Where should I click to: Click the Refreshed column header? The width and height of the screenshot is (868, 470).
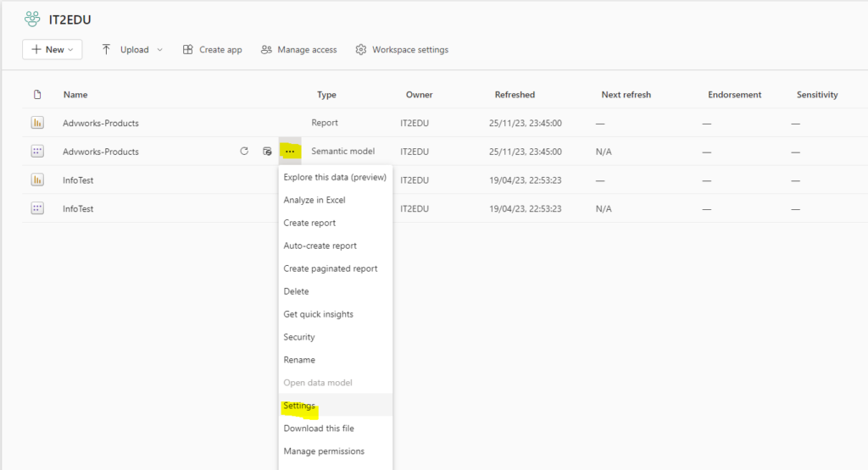tap(515, 95)
